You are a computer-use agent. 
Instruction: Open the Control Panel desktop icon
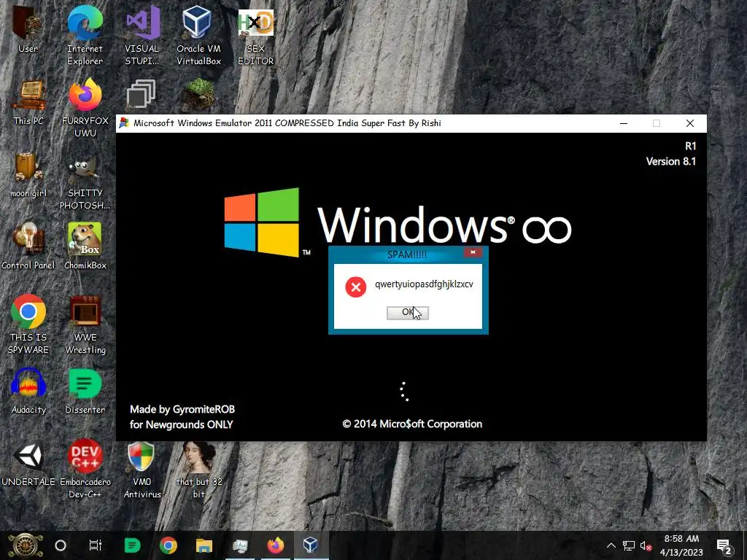coord(28,246)
